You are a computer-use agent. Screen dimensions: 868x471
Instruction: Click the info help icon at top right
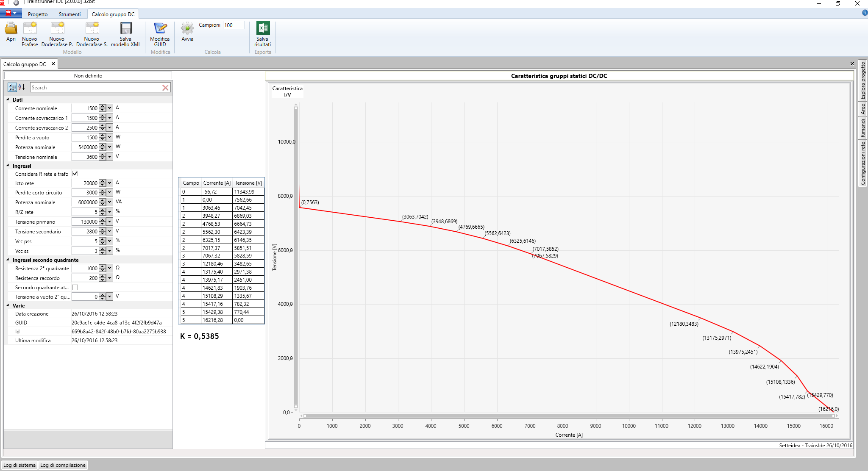coord(865,13)
